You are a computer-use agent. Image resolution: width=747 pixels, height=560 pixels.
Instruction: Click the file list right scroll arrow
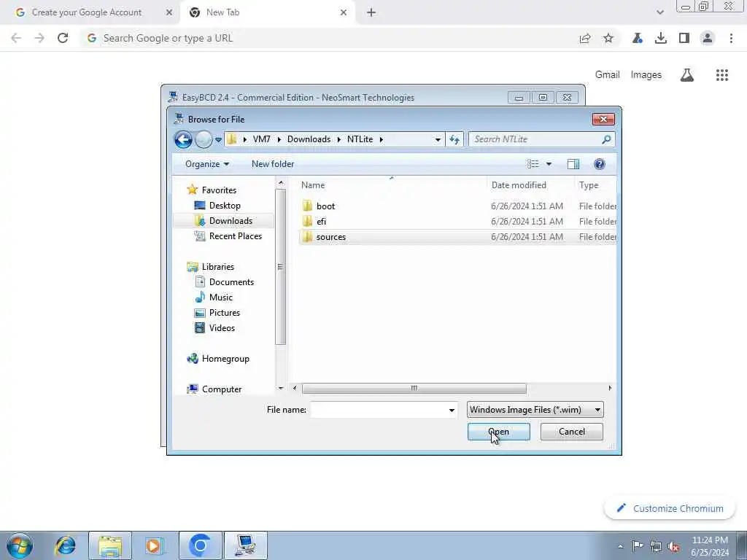610,388
